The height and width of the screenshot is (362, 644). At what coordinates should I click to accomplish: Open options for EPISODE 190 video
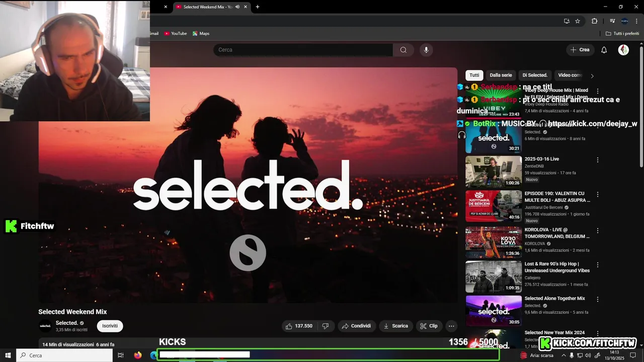pos(598,194)
